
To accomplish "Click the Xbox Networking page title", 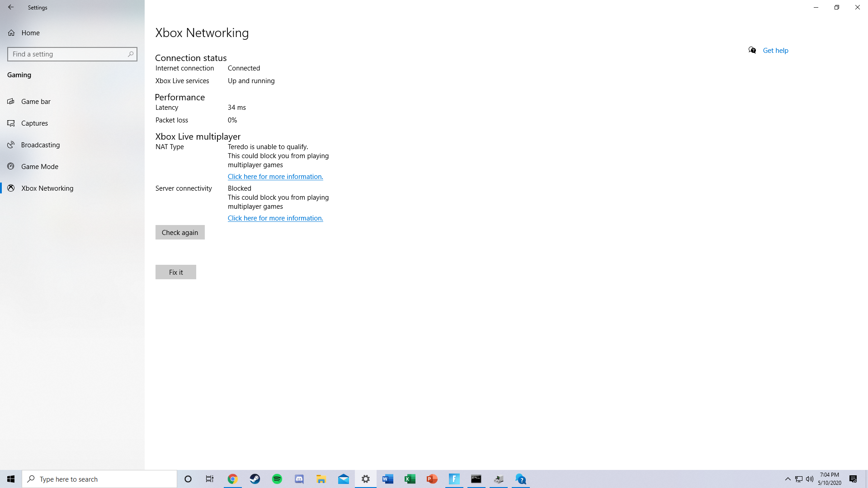I will coord(202,33).
